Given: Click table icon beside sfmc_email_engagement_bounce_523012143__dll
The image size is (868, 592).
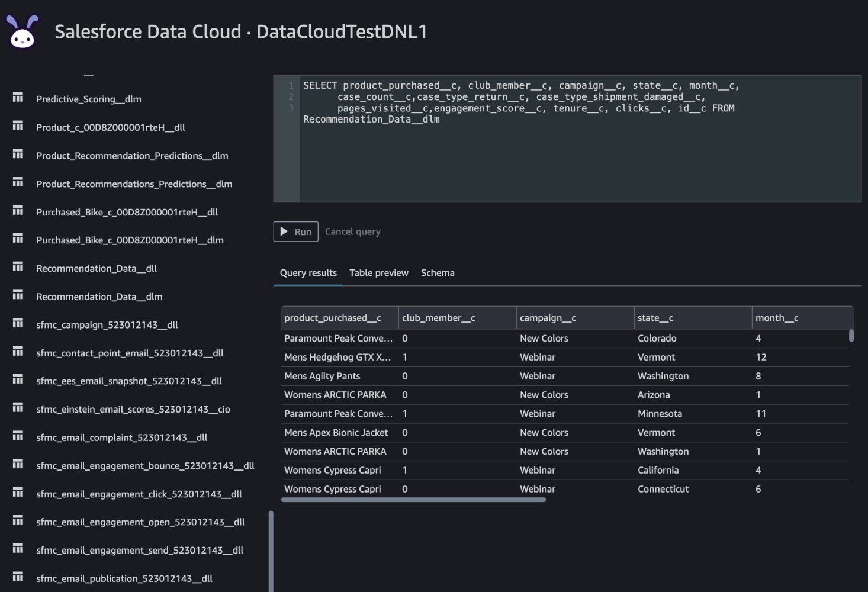Looking at the screenshot, I should (x=18, y=465).
